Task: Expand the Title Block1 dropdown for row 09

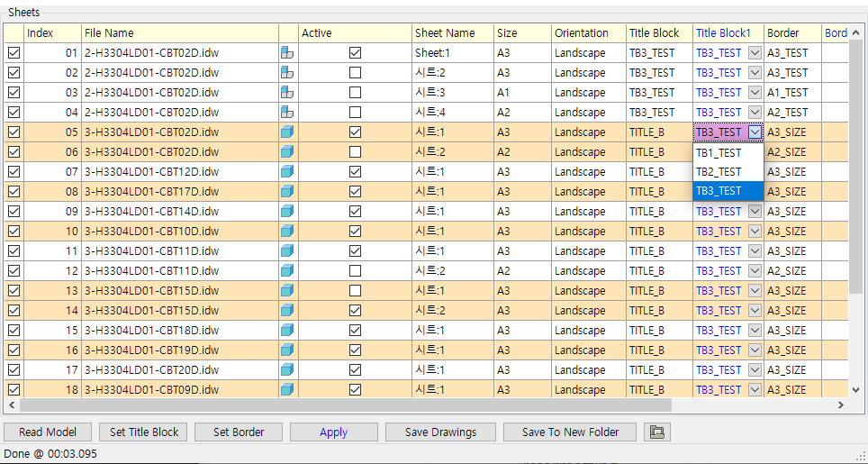Action: 755,212
